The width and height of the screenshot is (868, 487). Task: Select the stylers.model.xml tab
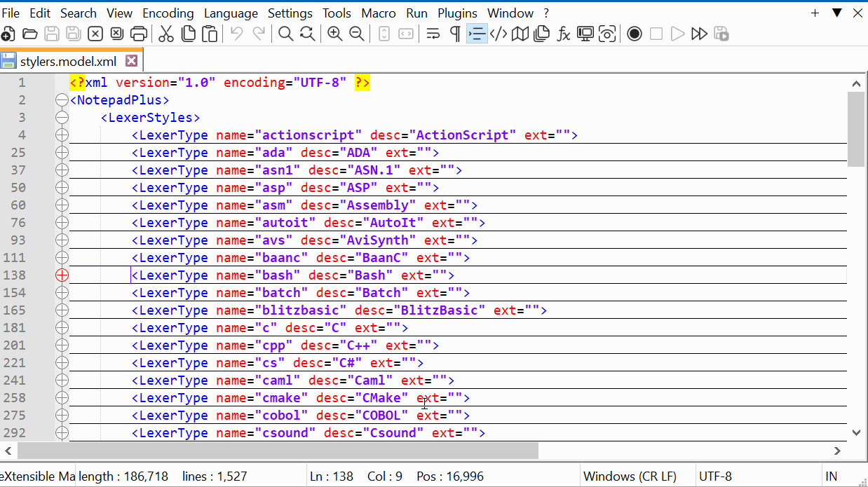point(67,60)
